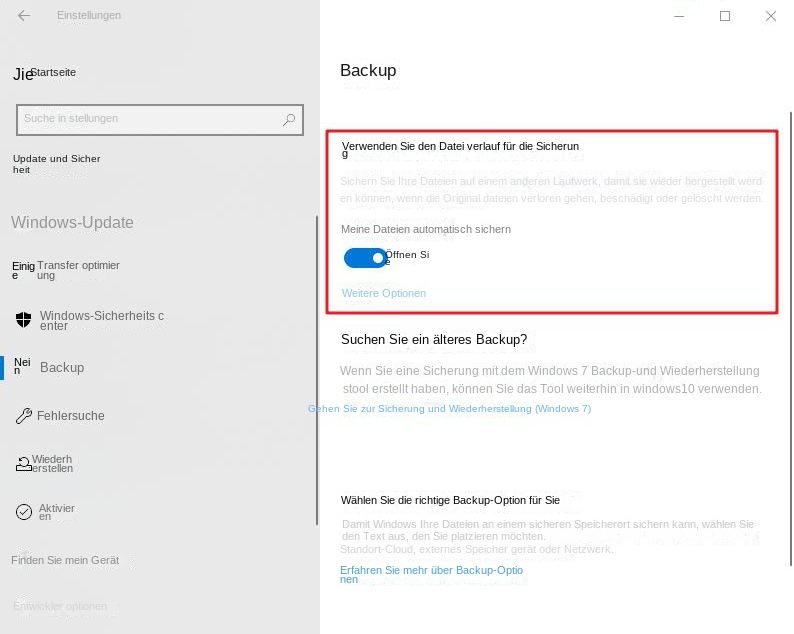Click the Backup page heading

tap(368, 70)
